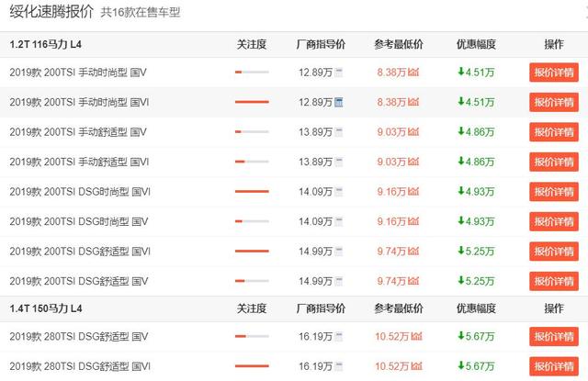Open model link 2019款 200TSI DSG舒适型 国V

pos(79,281)
